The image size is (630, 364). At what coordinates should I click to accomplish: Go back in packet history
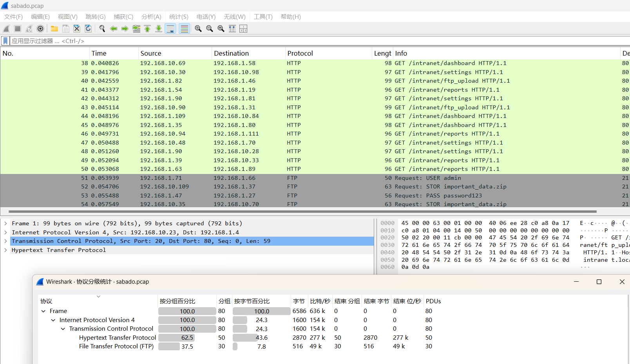pyautogui.click(x=114, y=29)
